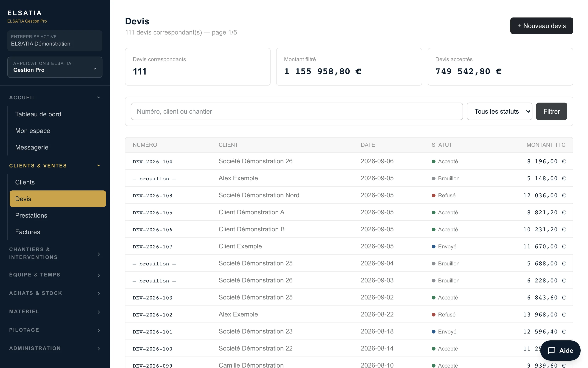The width and height of the screenshot is (588, 368).
Task: Open Prestations in sidebar
Action: point(58,216)
